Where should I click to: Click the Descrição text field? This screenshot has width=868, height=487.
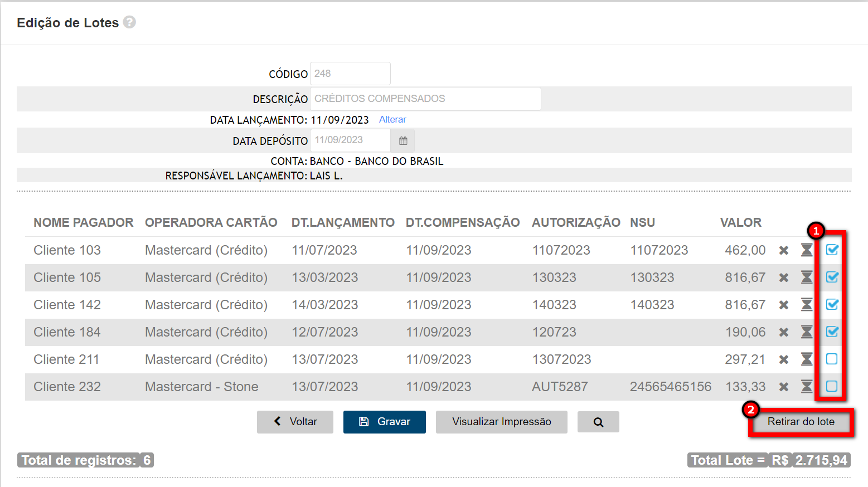425,99
